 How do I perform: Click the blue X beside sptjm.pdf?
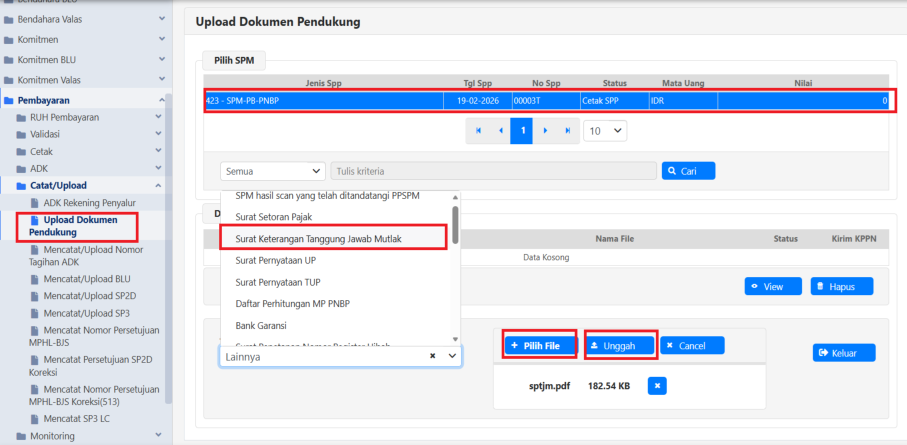pyautogui.click(x=657, y=385)
